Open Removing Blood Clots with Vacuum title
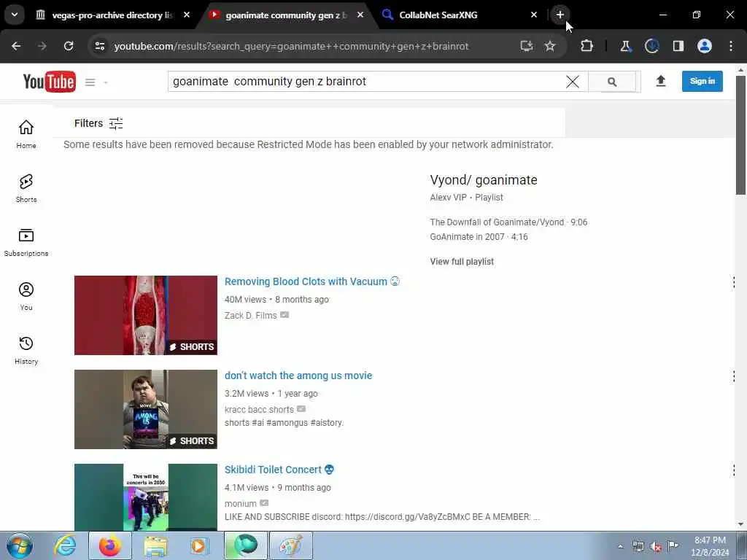747x560 pixels. tap(312, 281)
